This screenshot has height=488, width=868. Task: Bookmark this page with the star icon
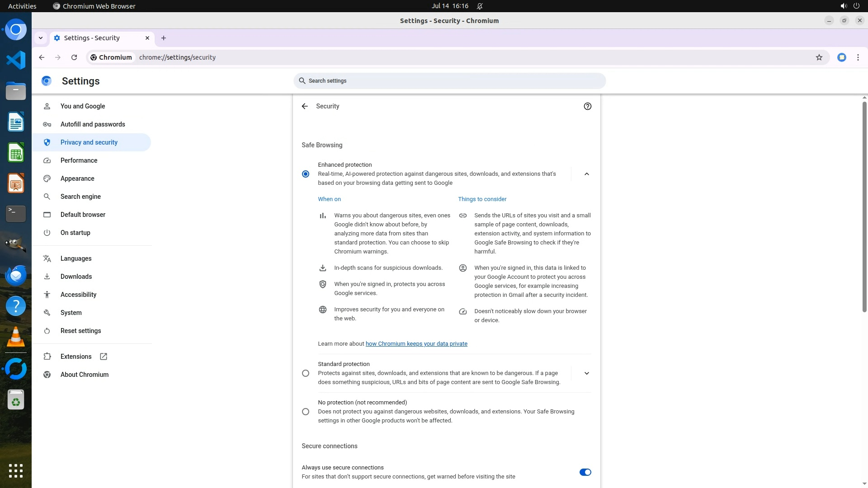click(819, 57)
